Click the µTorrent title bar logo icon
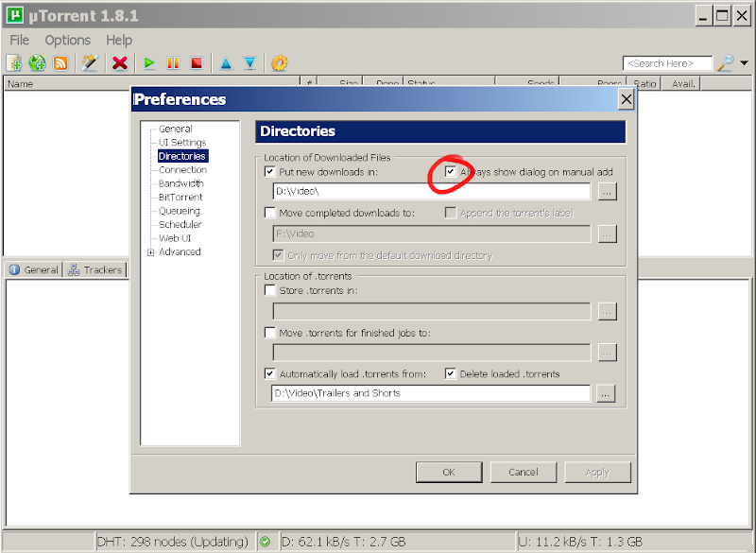756x553 pixels. click(x=14, y=15)
